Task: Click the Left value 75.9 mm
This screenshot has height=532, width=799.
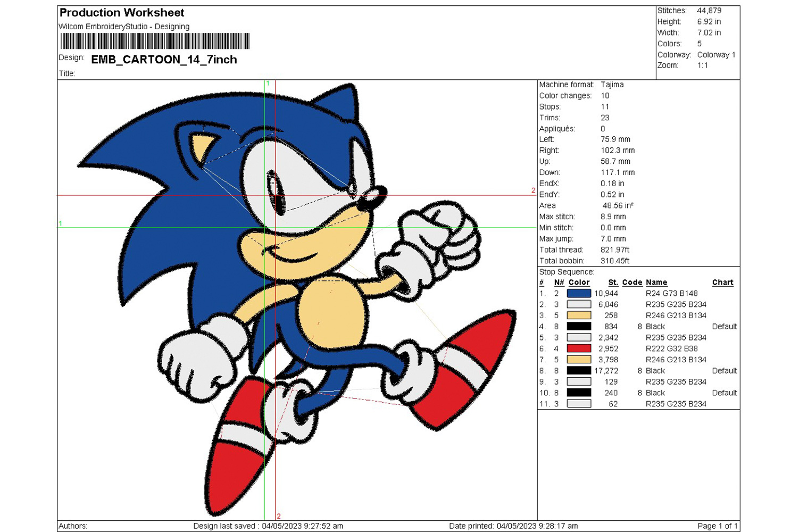Action: click(x=615, y=139)
